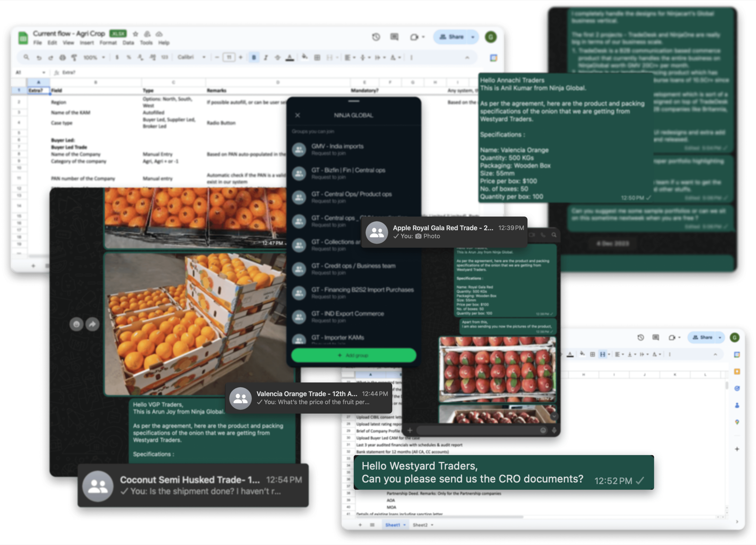
Task: Open version history in Agri Crop spreadsheet
Action: coord(376,37)
